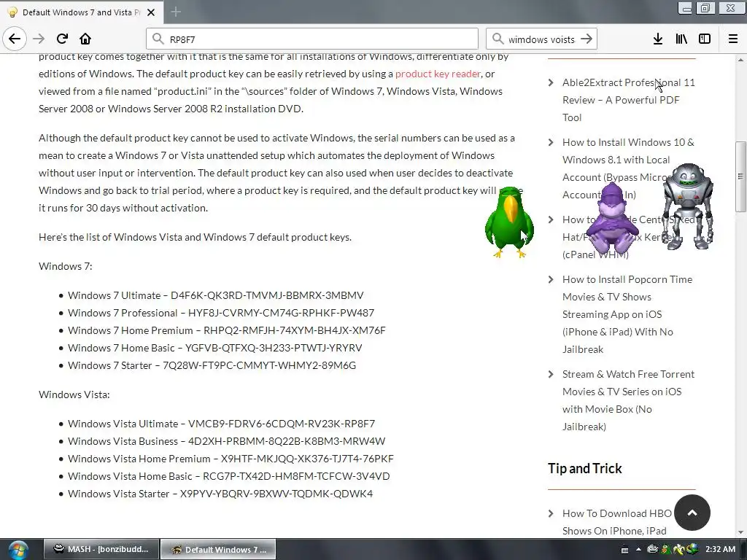Click the purple Bonzi gorilla character
747x560 pixels.
(612, 218)
